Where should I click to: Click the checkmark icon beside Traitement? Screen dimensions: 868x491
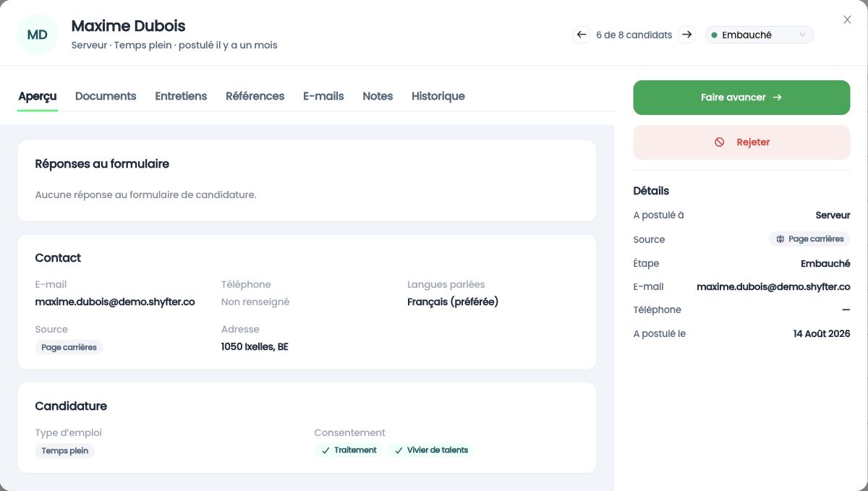[x=325, y=450]
